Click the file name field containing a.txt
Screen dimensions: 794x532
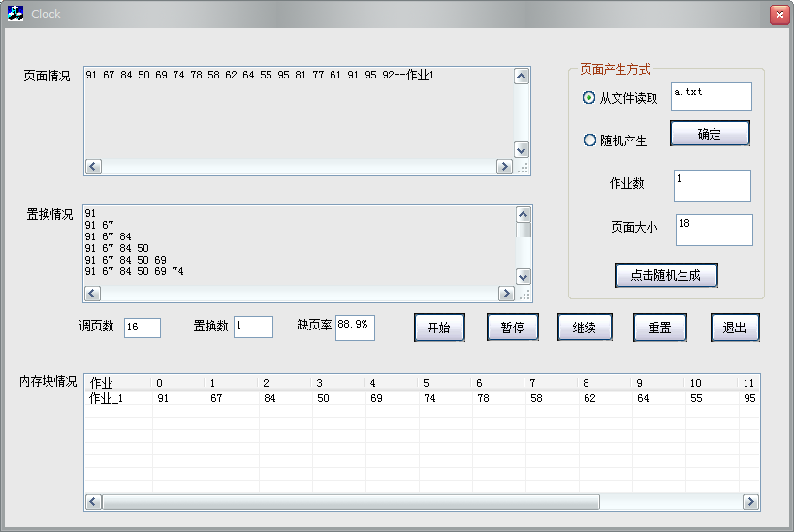(712, 97)
